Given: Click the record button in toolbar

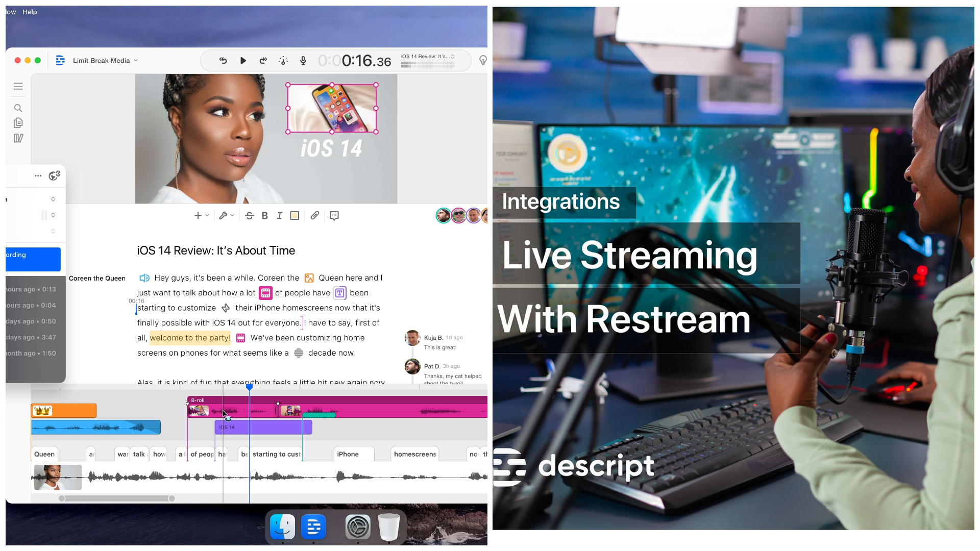Looking at the screenshot, I should (304, 61).
